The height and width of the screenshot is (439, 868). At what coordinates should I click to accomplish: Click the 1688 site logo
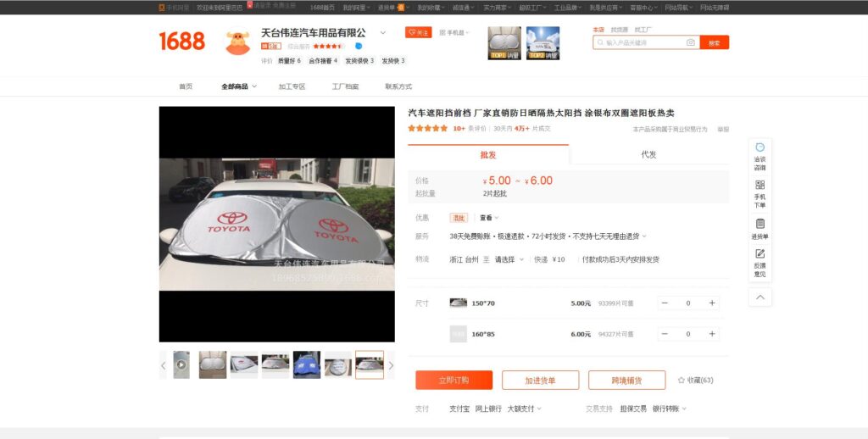[182, 41]
